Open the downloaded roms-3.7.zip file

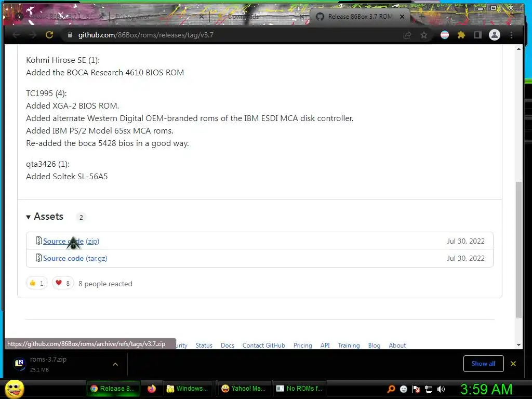pos(48,364)
